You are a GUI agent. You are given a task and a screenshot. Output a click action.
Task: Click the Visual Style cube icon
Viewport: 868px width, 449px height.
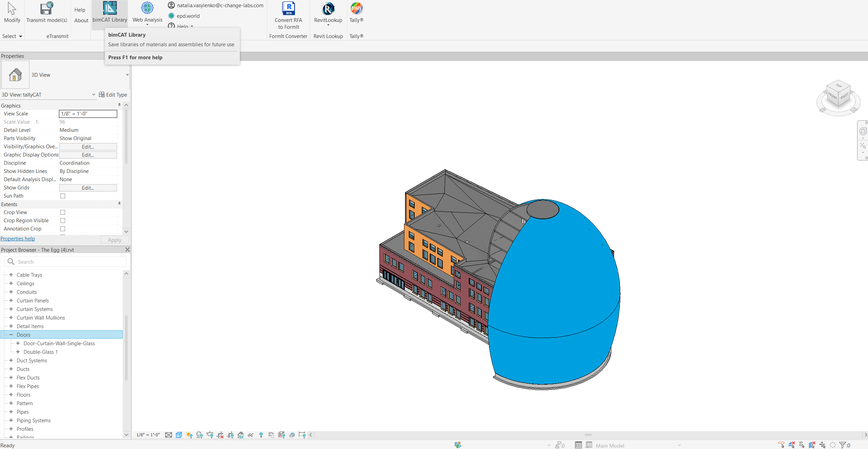[x=179, y=435]
